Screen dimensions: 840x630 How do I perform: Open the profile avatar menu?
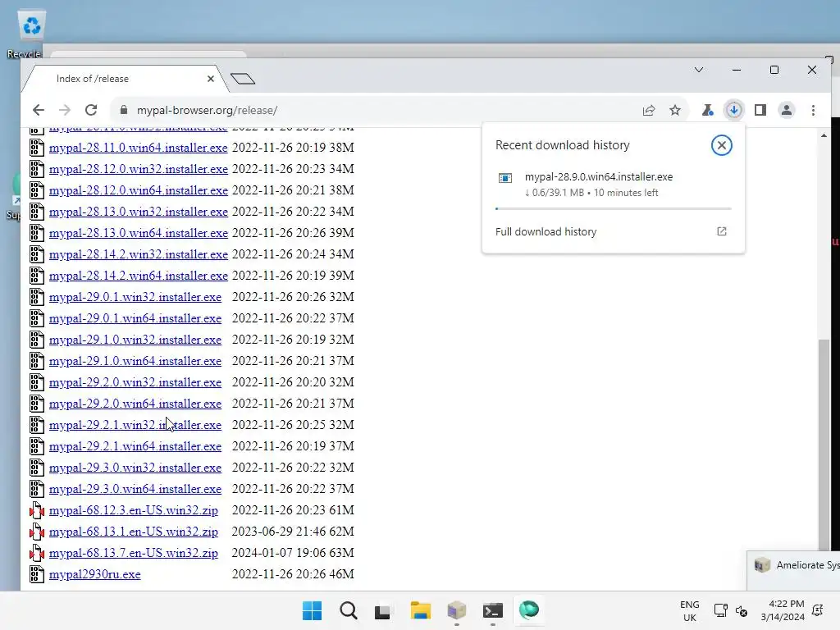pos(787,111)
